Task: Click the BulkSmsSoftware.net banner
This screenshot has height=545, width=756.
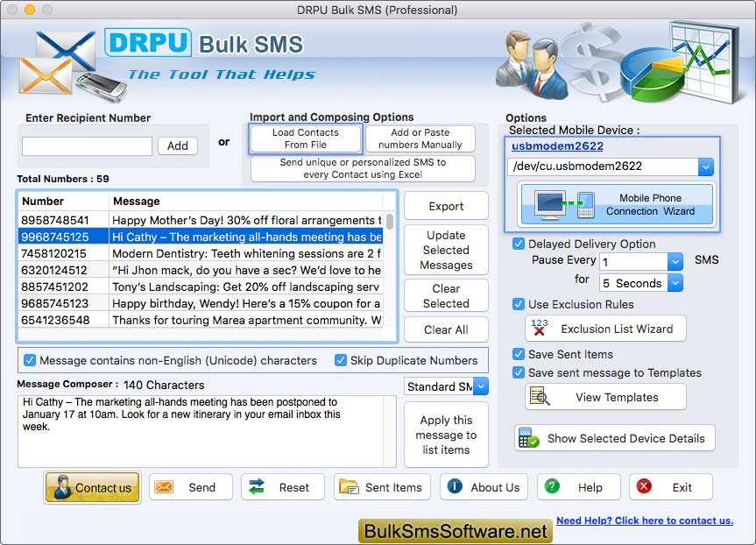Action: pyautogui.click(x=456, y=531)
